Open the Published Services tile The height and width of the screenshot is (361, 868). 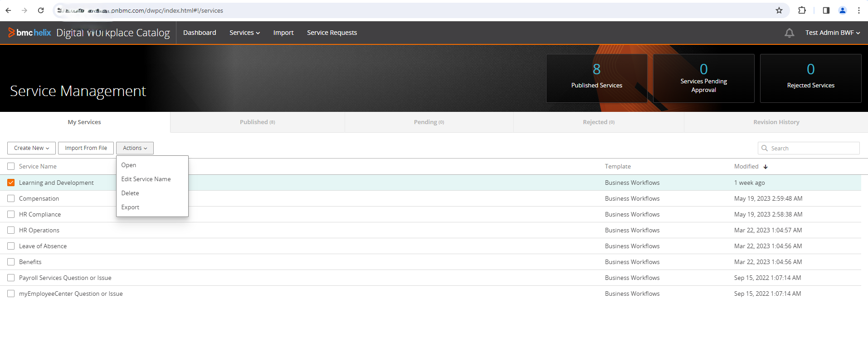[596, 78]
